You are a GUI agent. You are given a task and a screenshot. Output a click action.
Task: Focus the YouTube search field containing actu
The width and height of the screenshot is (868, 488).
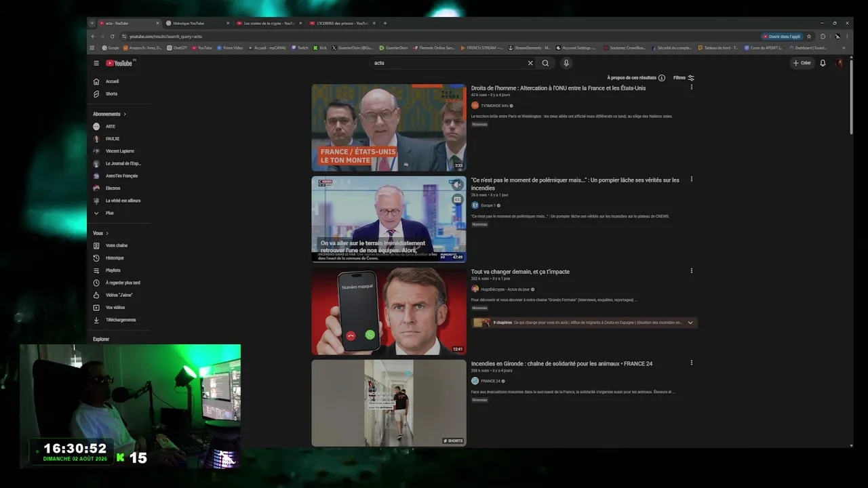pyautogui.click(x=449, y=63)
